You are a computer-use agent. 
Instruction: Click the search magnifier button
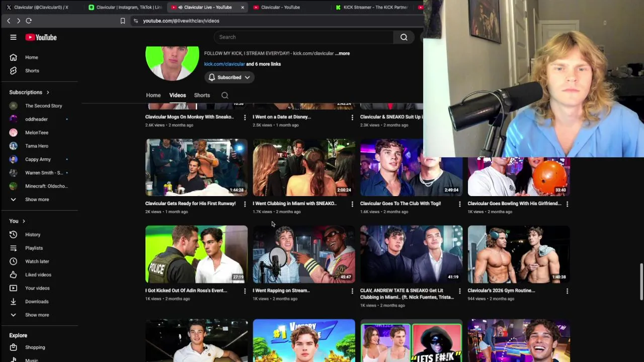pos(404,37)
